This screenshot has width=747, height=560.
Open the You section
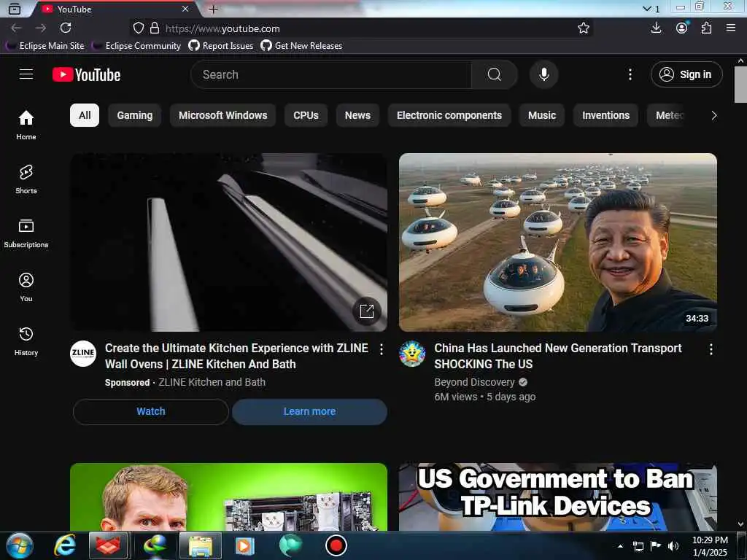pos(26,287)
